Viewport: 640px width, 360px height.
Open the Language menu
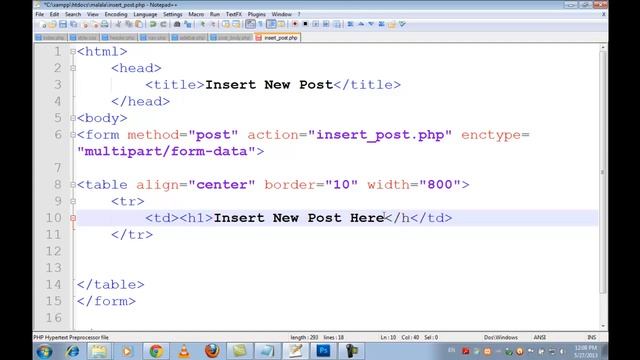(145, 14)
